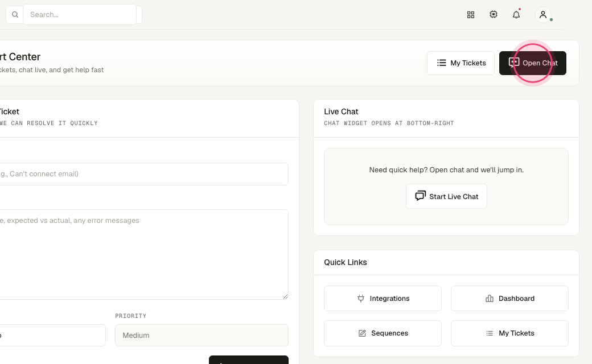The image size is (592, 364).
Task: Click the chip processor icon in header
Action: click(x=494, y=14)
